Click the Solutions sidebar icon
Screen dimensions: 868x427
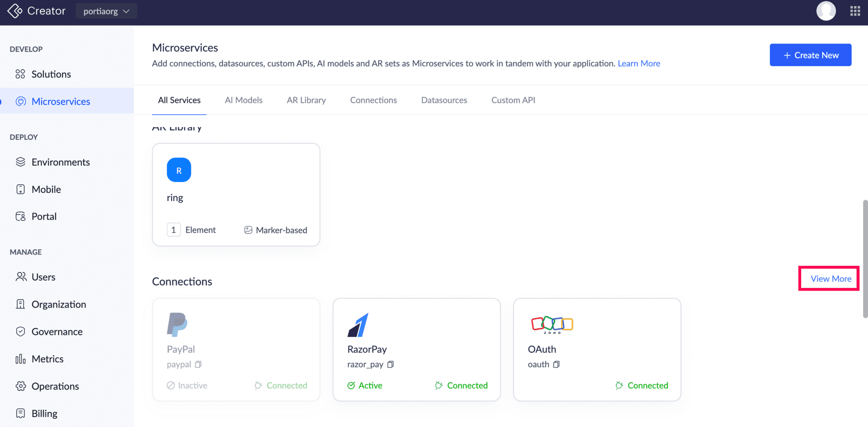coord(20,74)
